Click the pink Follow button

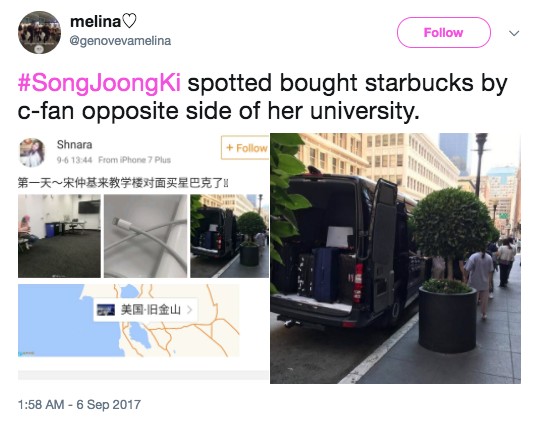[444, 33]
